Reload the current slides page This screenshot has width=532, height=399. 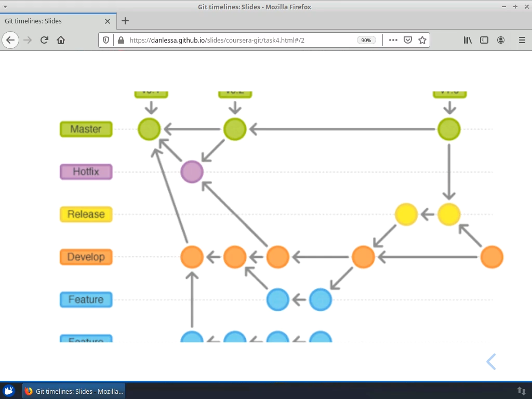click(44, 40)
